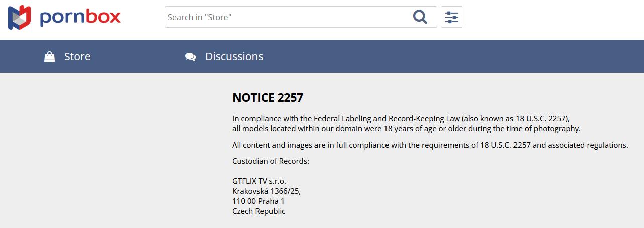The image size is (644, 228).
Task: Click the word "photography" in the notice
Action: coord(556,128)
